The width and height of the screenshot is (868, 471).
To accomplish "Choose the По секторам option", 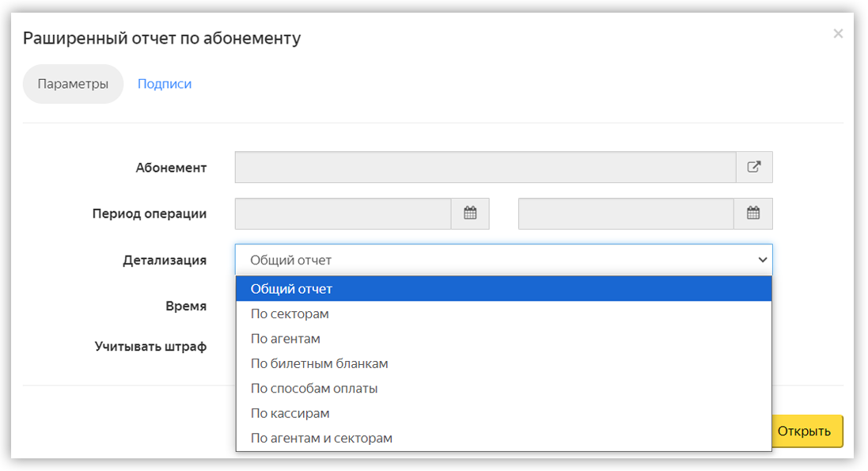I will (x=504, y=313).
